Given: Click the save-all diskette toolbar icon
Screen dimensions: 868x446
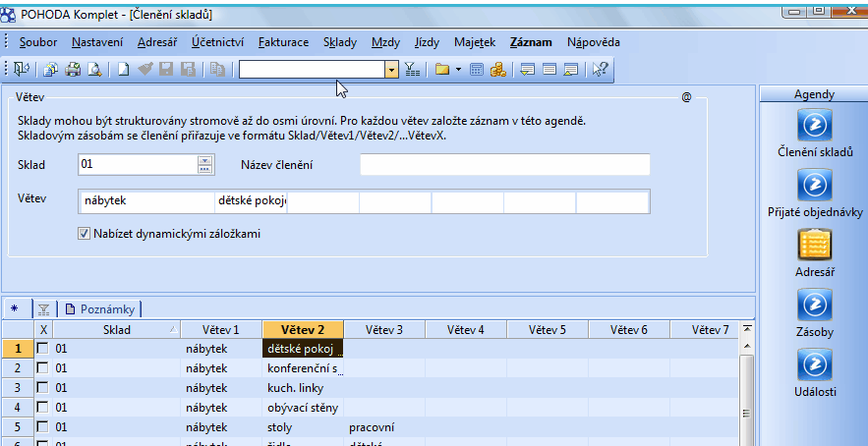Looking at the screenshot, I should click(x=188, y=69).
